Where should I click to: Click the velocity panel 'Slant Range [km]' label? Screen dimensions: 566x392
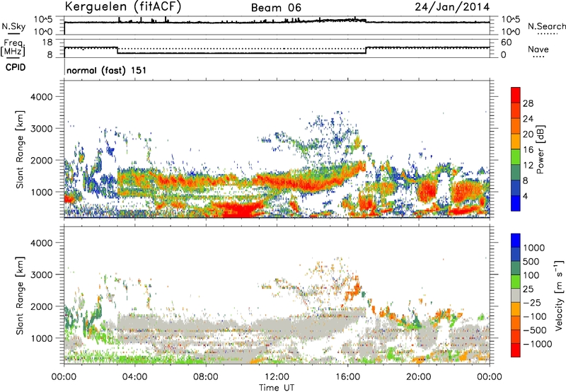(20, 296)
